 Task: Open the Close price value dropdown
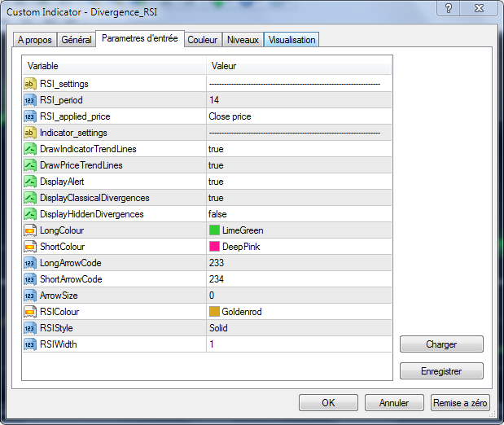coord(230,116)
